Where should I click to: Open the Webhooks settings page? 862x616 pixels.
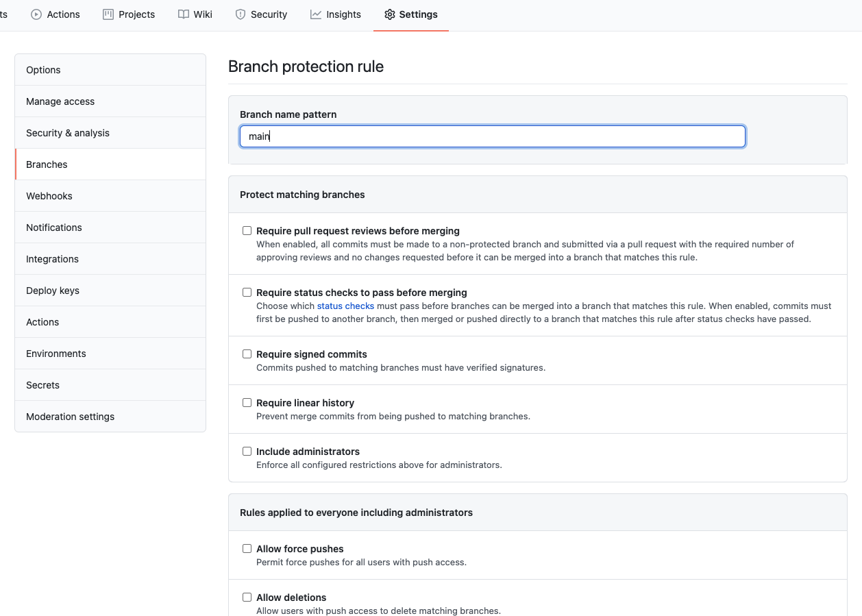coord(49,196)
